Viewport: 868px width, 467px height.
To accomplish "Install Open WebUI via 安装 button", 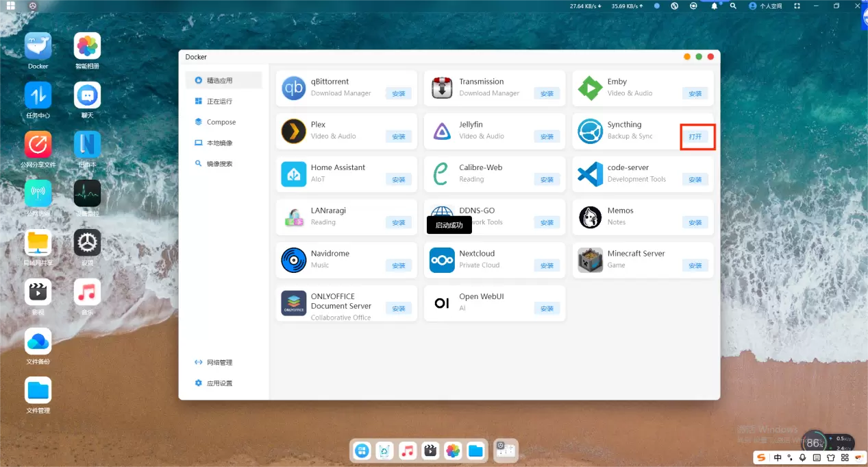I will [547, 309].
